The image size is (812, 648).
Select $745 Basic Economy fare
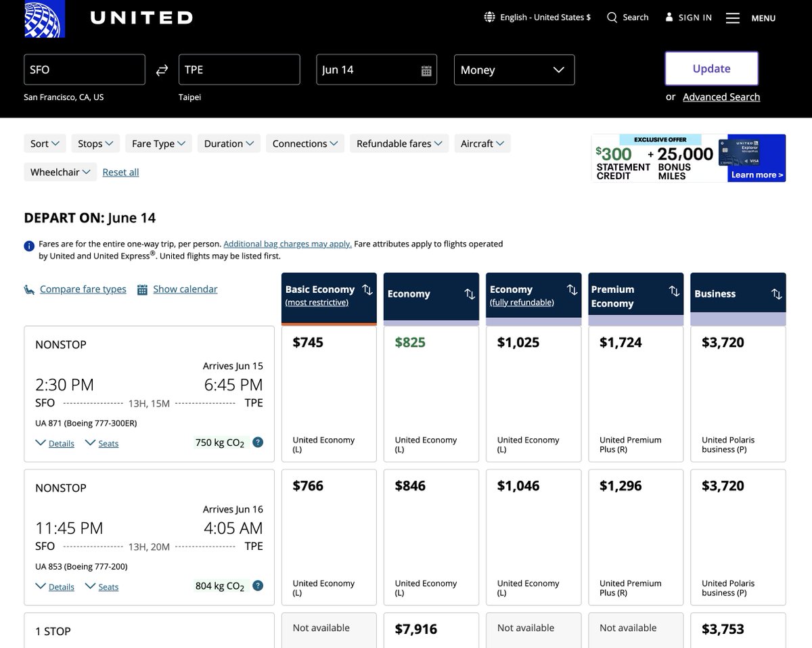point(329,394)
